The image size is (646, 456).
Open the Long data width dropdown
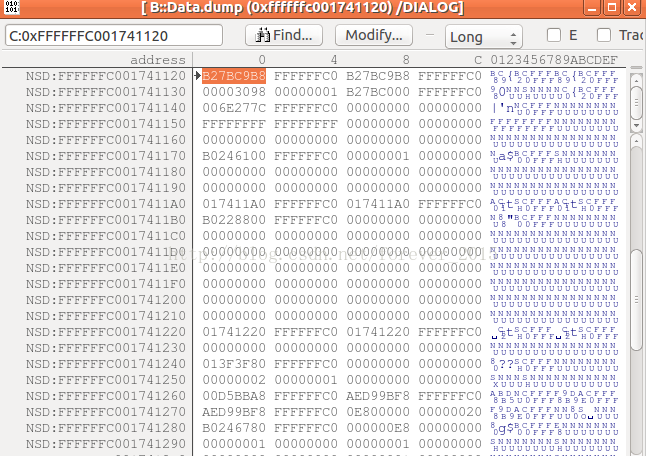click(484, 37)
